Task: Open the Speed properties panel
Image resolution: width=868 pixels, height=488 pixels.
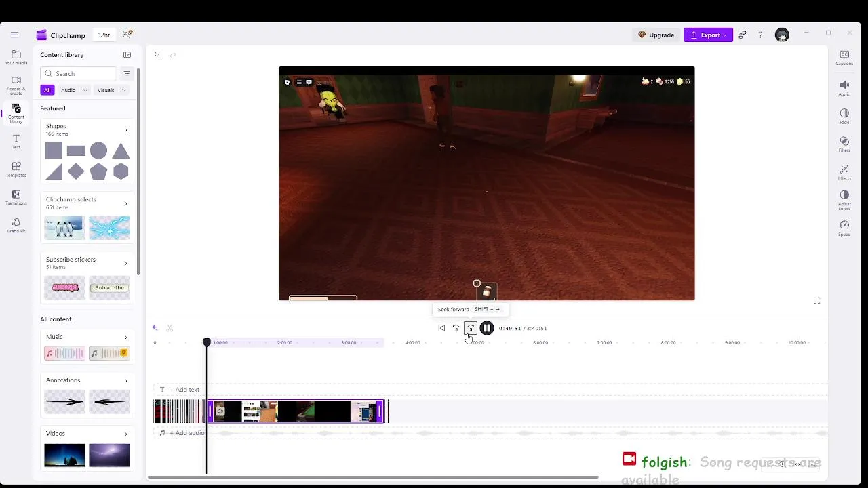Action: (x=844, y=228)
